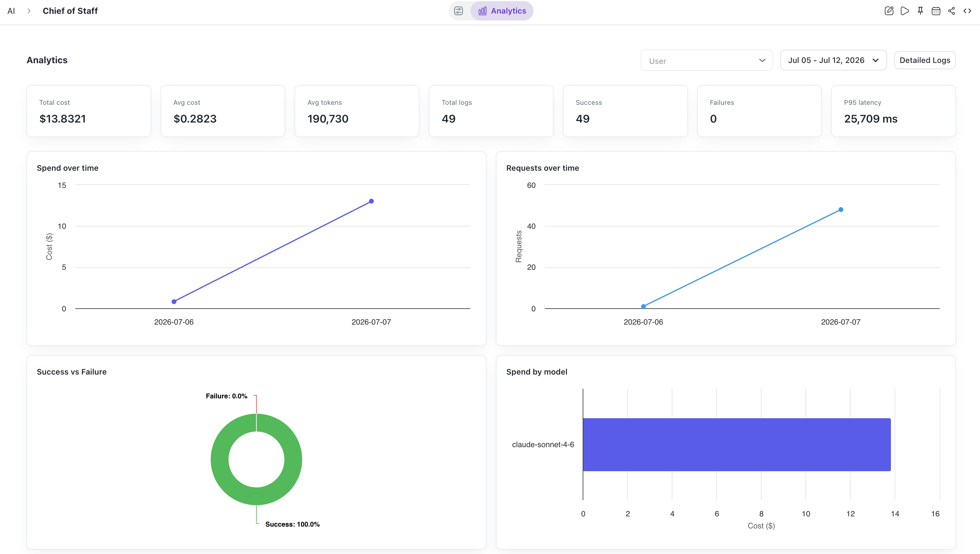Screen dimensions: 980x554
Task: Click the 2026-07-06 point on the Spend chart
Action: coord(174,301)
